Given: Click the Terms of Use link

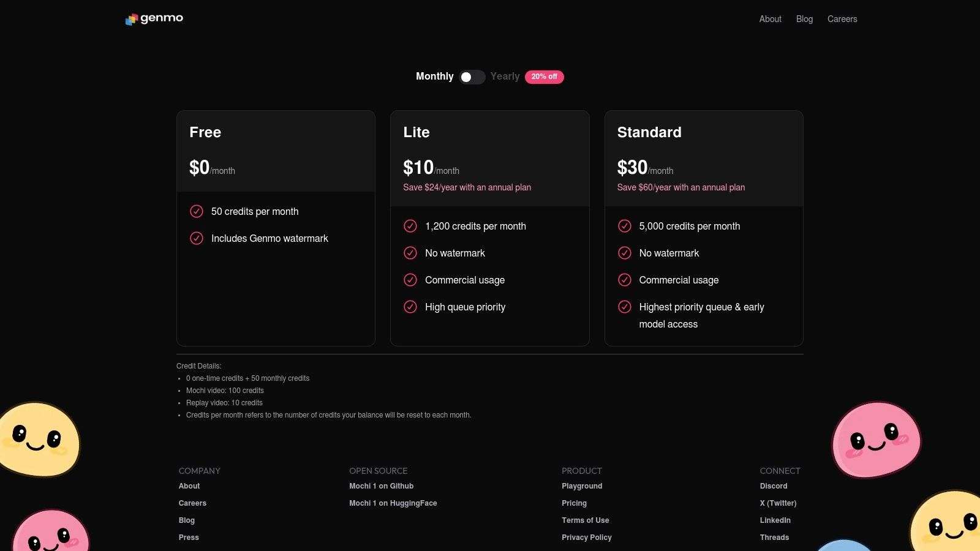Looking at the screenshot, I should pyautogui.click(x=585, y=520).
